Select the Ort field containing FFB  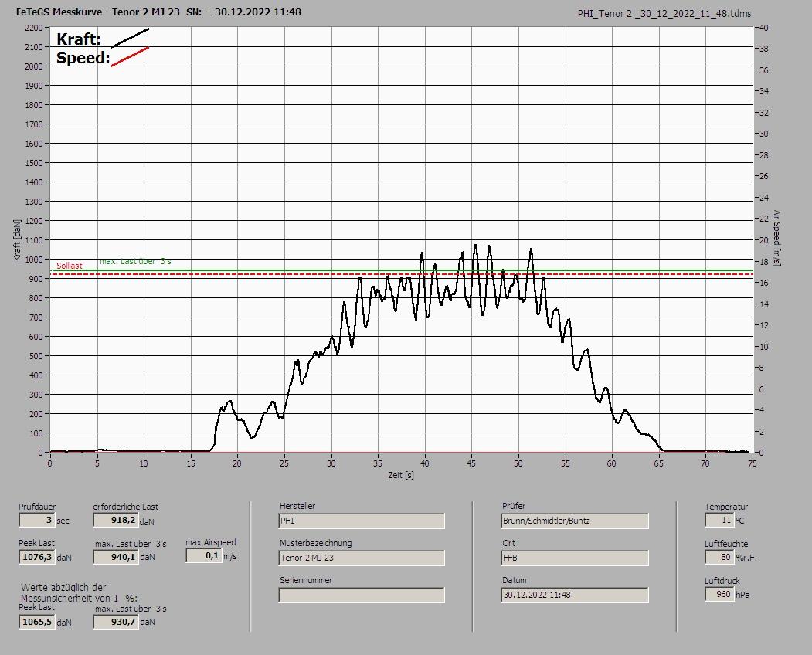coord(574,558)
